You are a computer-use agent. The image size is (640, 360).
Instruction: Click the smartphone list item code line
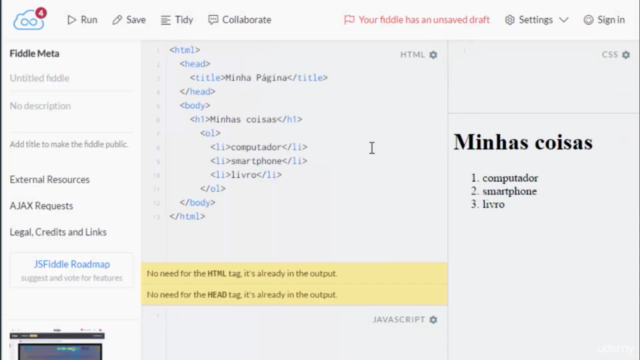tap(259, 161)
